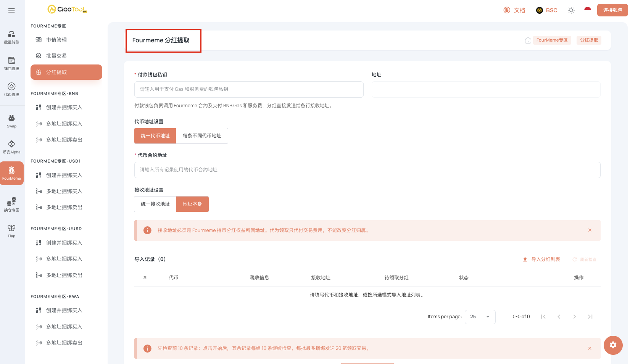
Task: Click the FourMeme专区 breadcrumb
Action: point(552,40)
